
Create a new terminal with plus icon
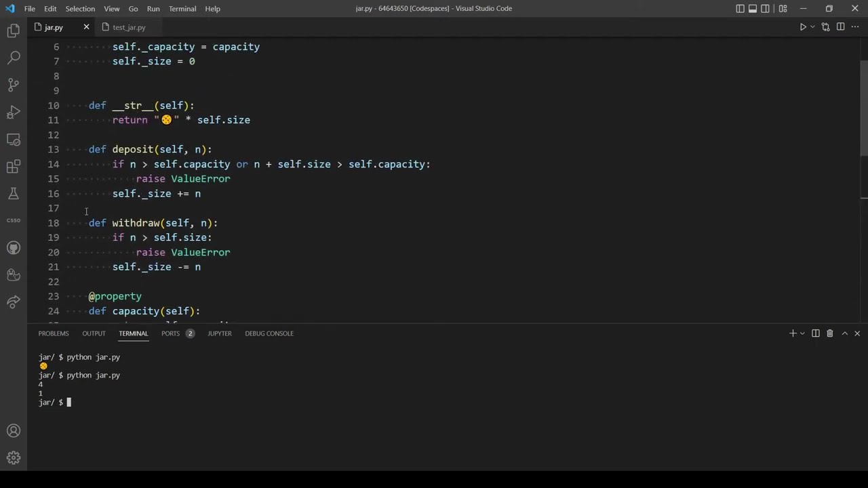tap(792, 333)
